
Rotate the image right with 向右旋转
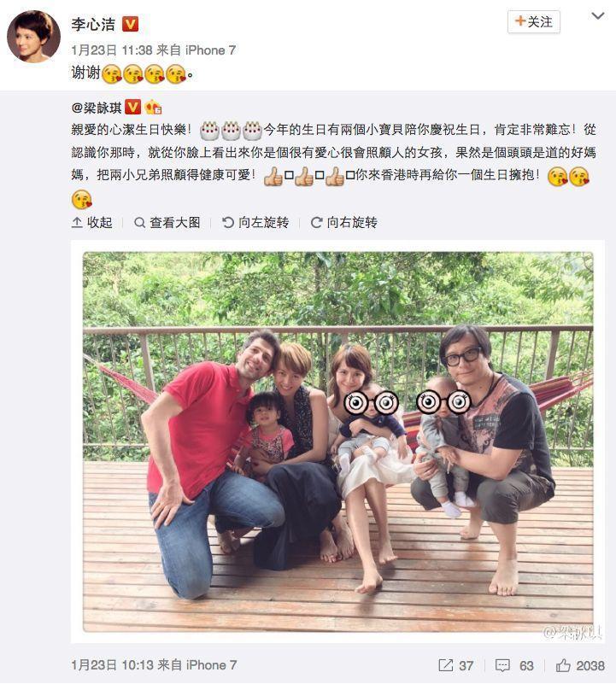pyautogui.click(x=344, y=223)
